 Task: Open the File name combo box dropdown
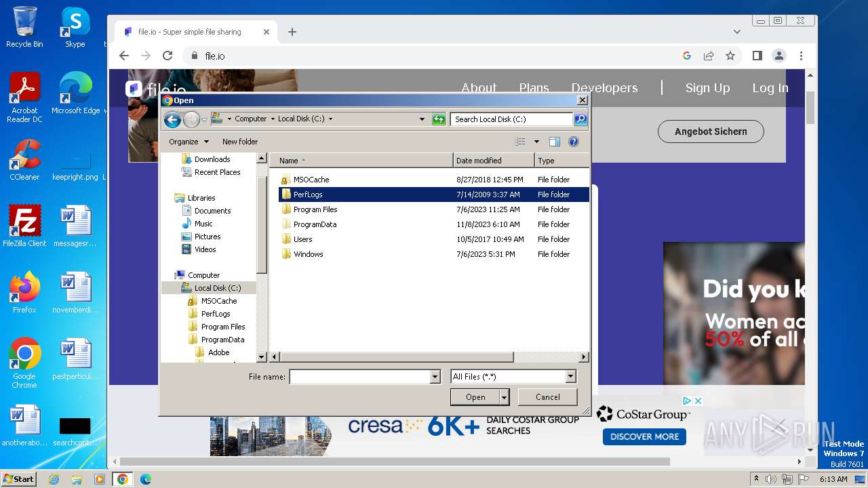(435, 377)
